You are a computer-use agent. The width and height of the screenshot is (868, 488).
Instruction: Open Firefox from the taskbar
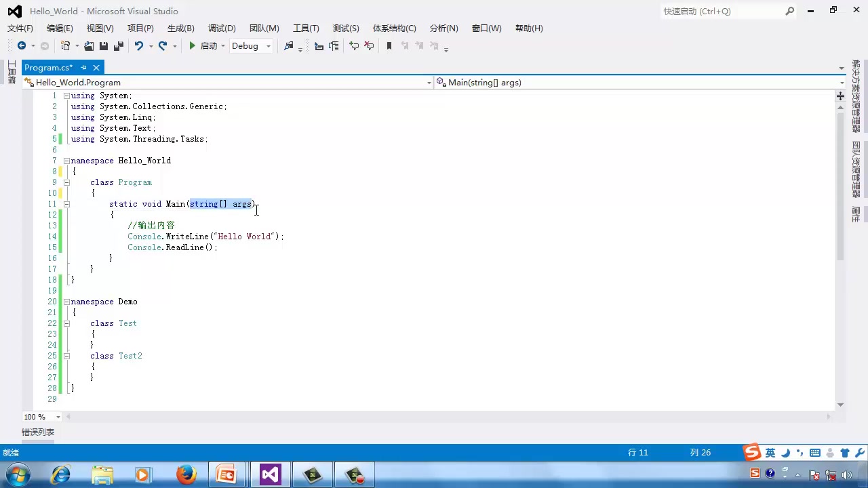point(186,474)
